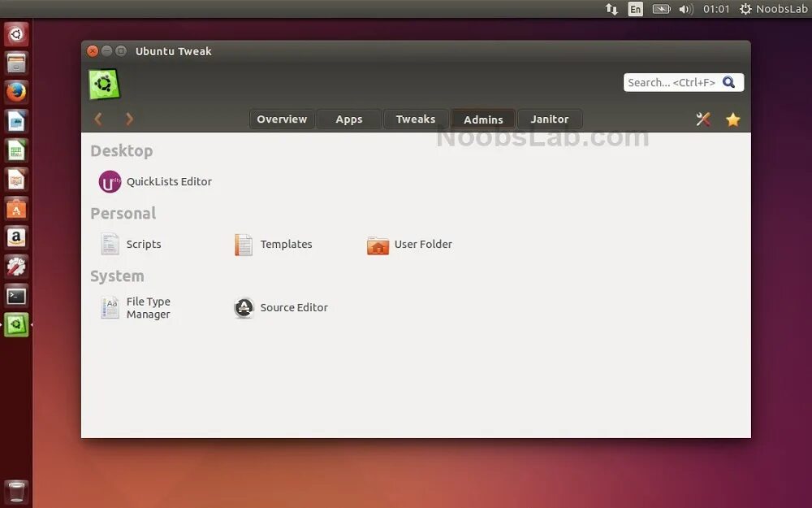Viewport: 812px width, 508px height.
Task: Open the Templates document icon
Action: pos(244,245)
